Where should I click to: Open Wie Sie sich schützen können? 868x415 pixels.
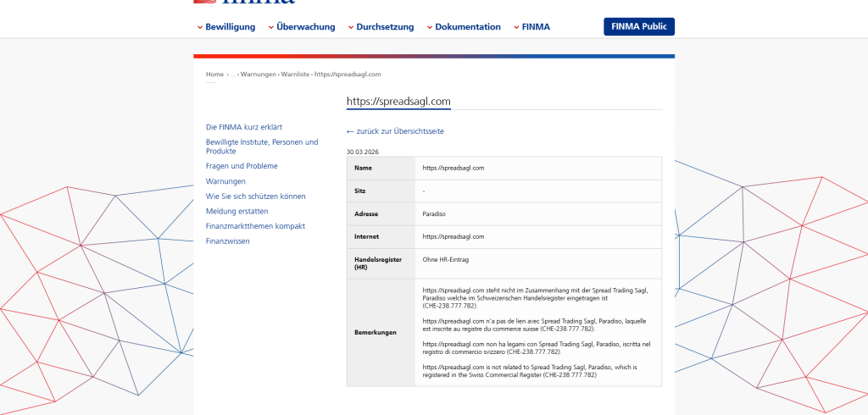[256, 196]
